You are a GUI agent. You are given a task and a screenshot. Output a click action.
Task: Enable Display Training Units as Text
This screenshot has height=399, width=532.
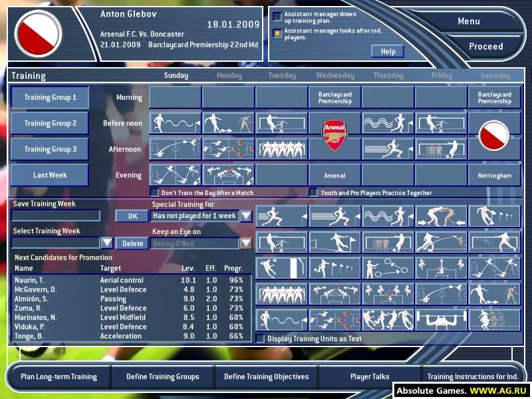coord(260,338)
